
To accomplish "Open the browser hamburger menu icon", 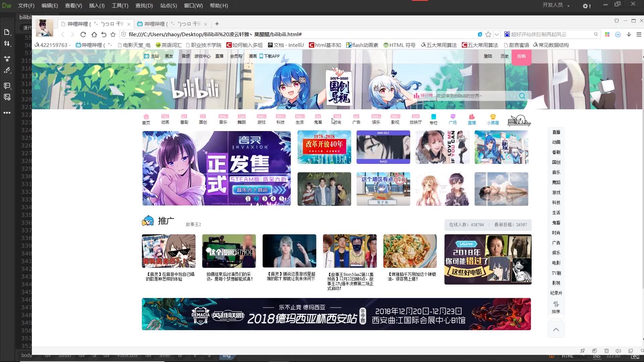I will [639, 35].
